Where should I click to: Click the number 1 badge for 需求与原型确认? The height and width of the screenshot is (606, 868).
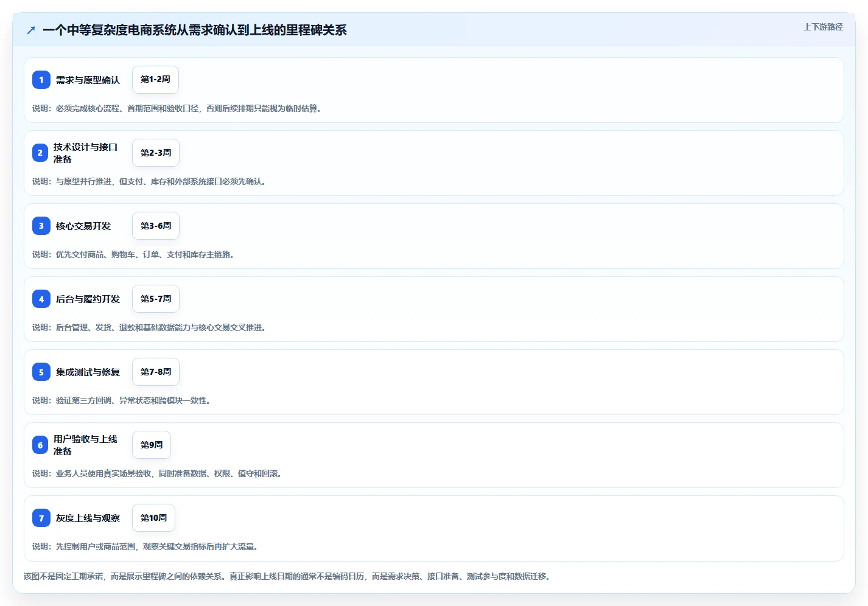pos(41,80)
